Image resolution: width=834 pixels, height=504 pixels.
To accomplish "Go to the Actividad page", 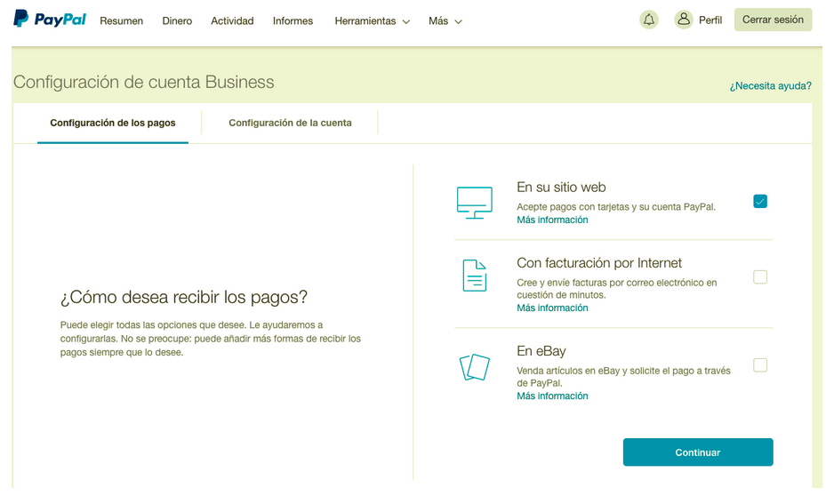I will [x=232, y=21].
